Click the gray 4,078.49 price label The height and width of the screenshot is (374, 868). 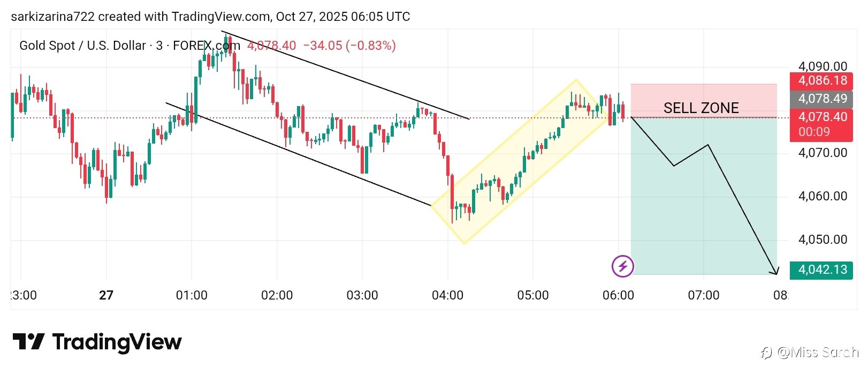[822, 99]
